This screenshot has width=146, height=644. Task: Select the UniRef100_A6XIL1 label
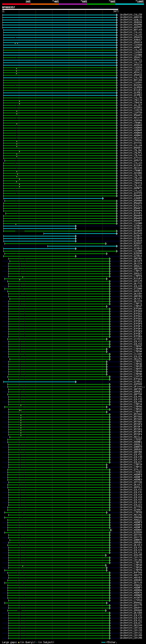[131, 437]
